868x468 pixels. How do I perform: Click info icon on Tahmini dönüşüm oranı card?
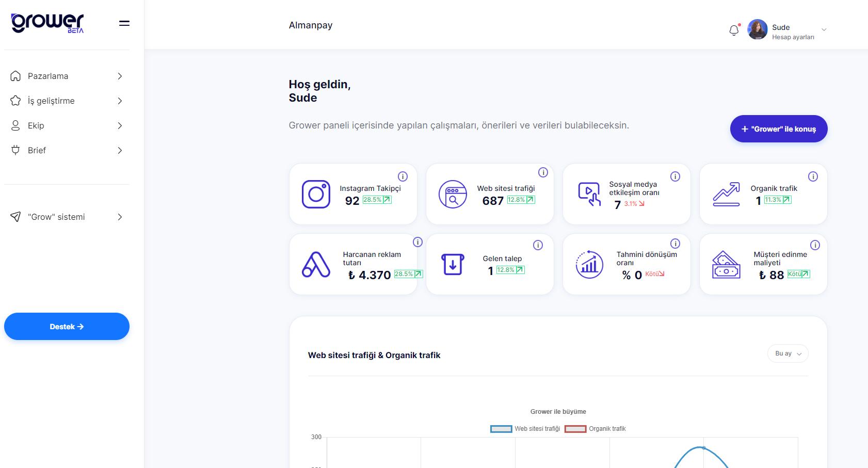pos(675,244)
